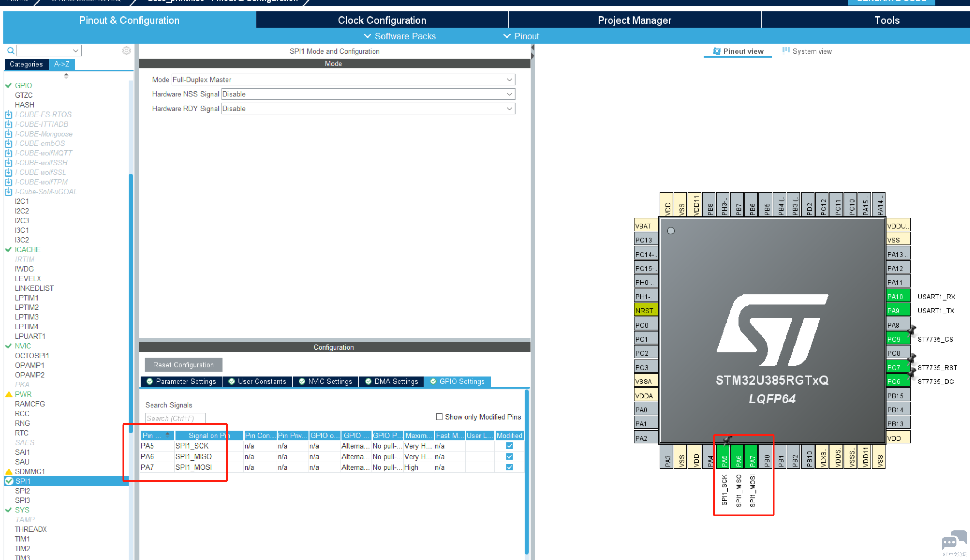Toggle Modified checkbox for PA5 row
This screenshot has height=560, width=970.
(509, 446)
